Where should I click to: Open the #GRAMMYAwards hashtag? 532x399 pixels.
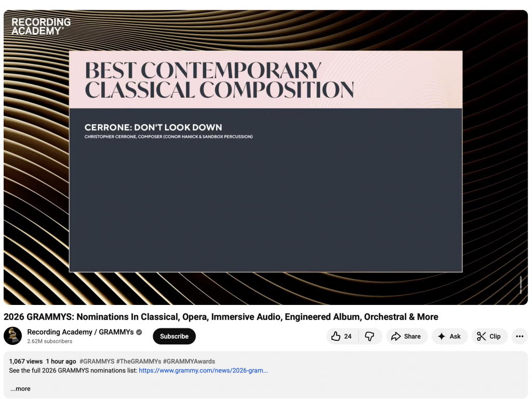[x=189, y=361]
